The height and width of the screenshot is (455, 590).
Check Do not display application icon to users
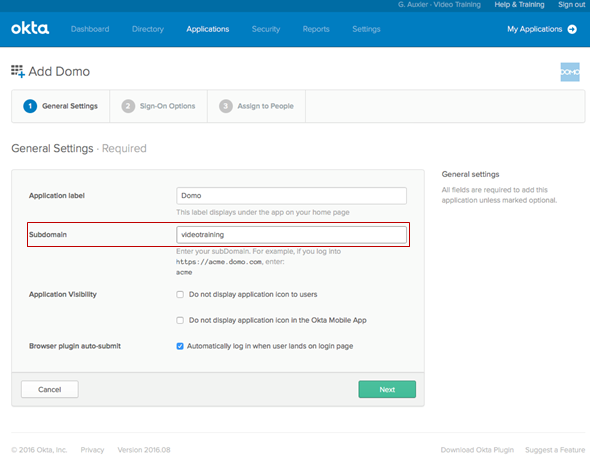[x=180, y=294]
